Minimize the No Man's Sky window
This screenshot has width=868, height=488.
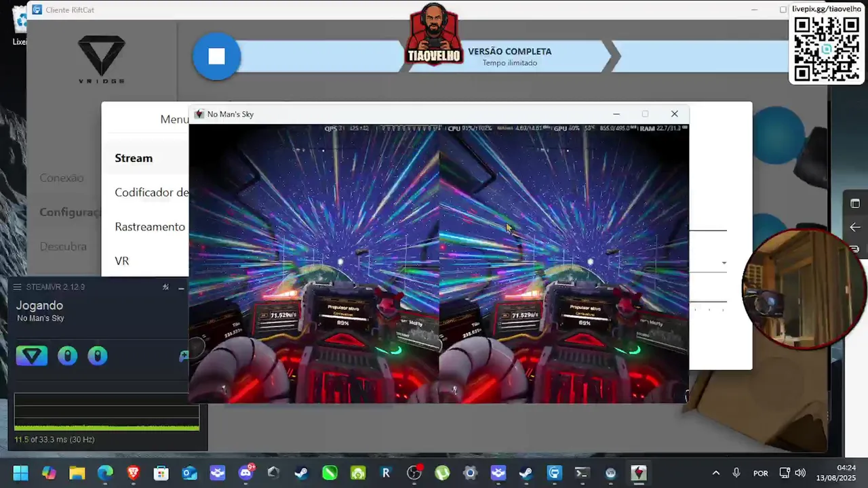coord(616,114)
